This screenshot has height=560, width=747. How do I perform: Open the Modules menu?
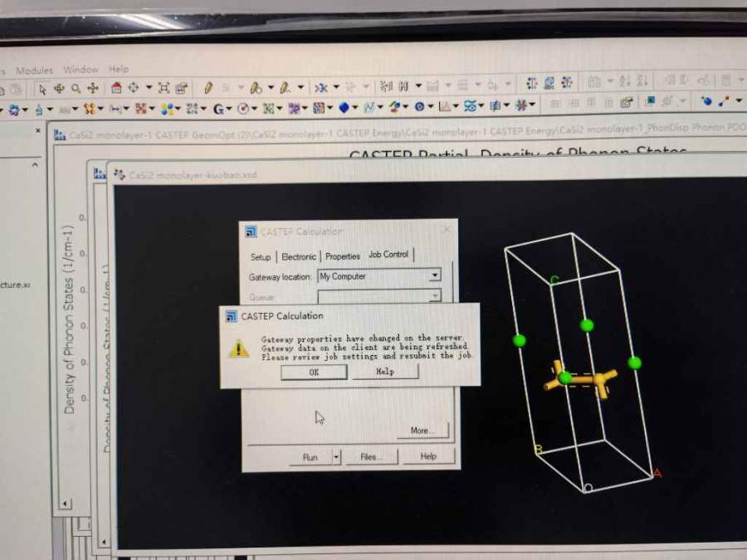point(34,71)
